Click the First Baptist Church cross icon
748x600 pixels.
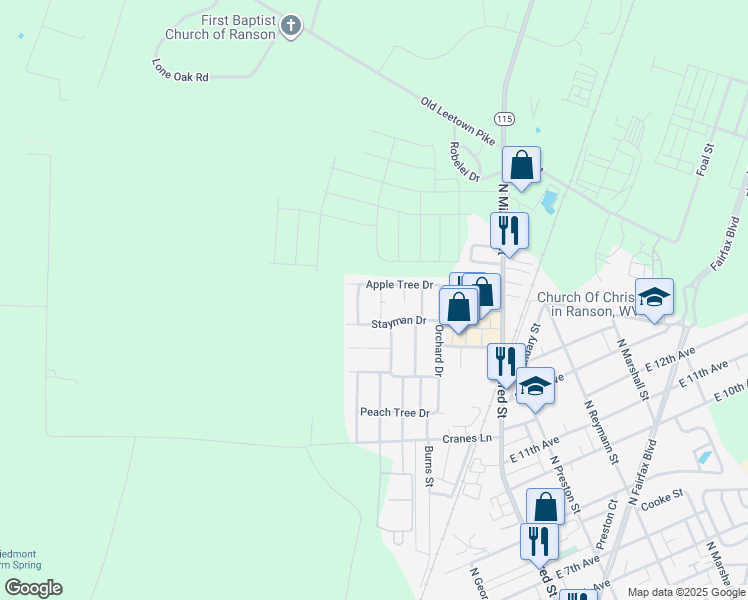(291, 26)
